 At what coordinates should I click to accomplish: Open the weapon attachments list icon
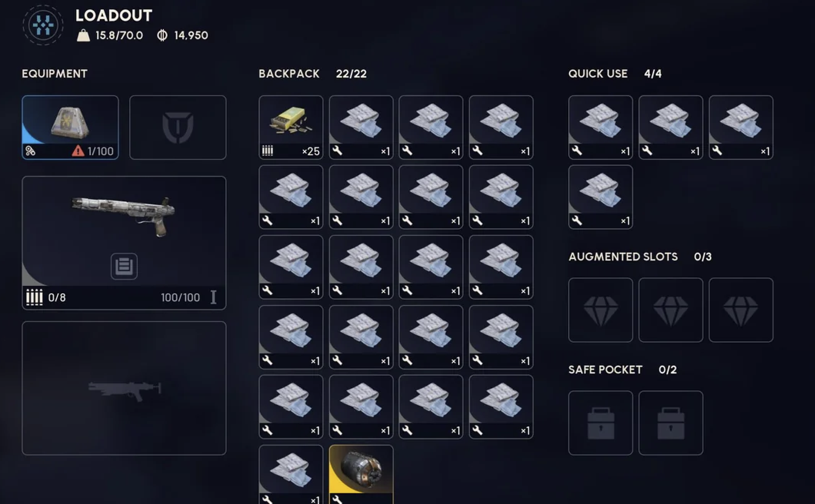click(124, 266)
